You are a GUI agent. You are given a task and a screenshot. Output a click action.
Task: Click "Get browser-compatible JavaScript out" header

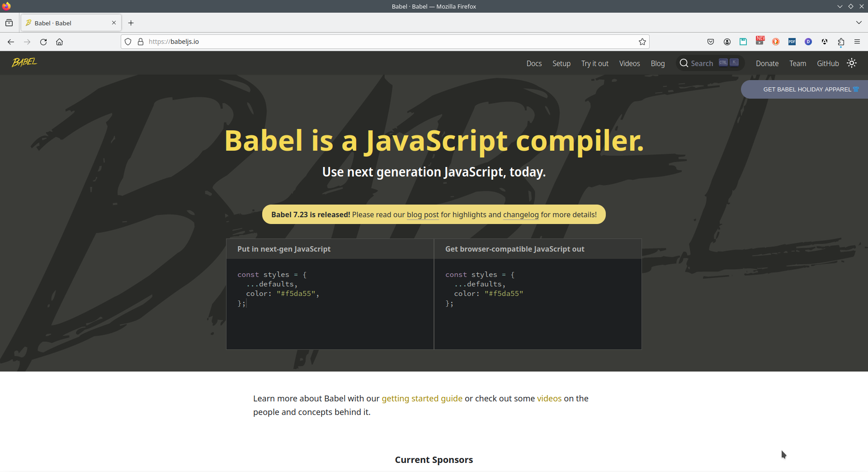(x=515, y=249)
